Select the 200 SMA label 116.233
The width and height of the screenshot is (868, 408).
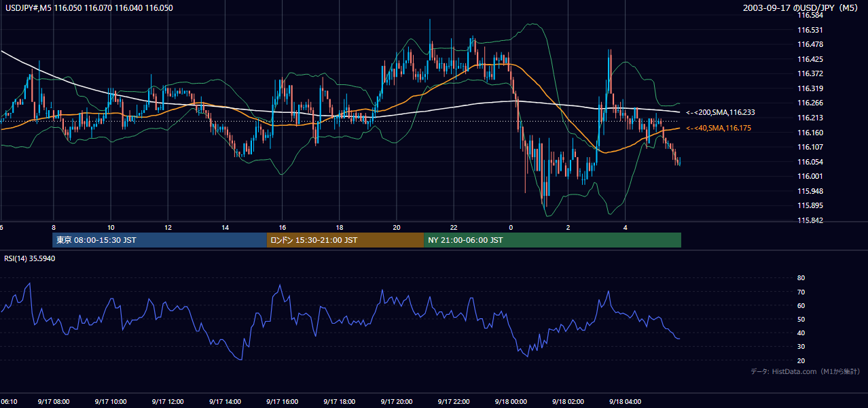(x=721, y=112)
